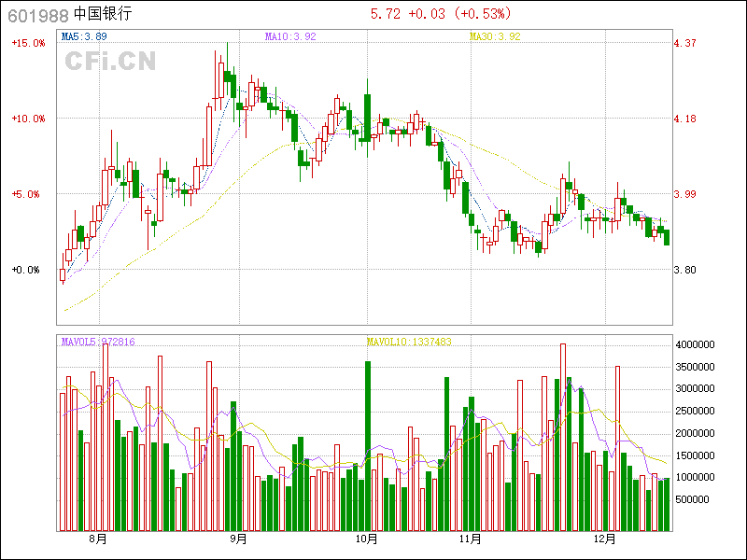Jump to the 11月 date marker
The image size is (747, 560).
470,539
